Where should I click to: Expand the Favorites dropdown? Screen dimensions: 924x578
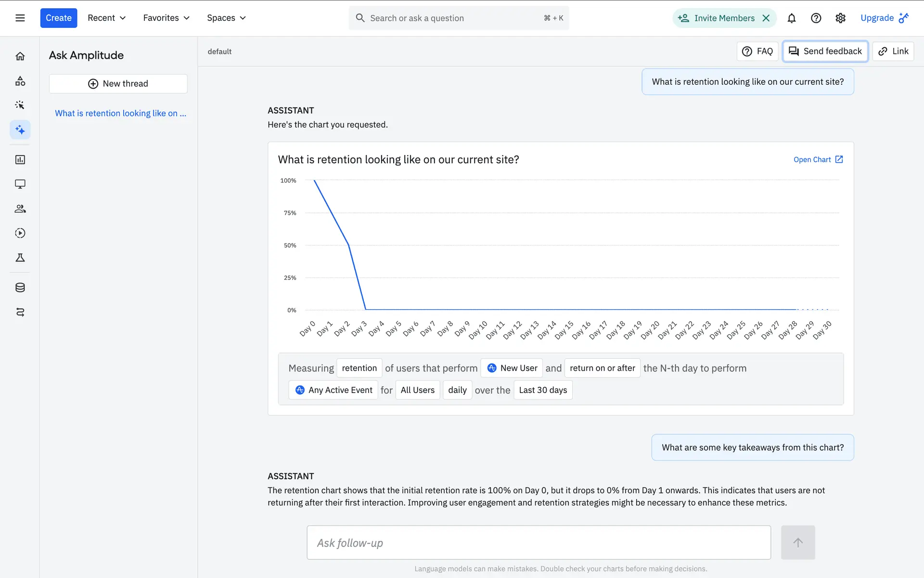point(166,18)
